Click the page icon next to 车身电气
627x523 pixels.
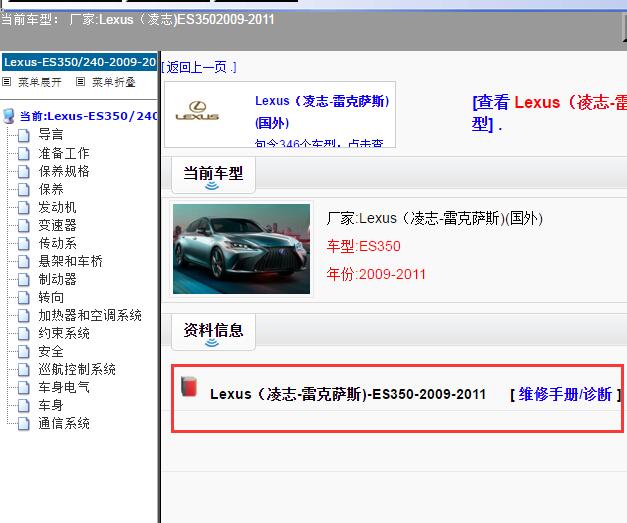point(24,387)
